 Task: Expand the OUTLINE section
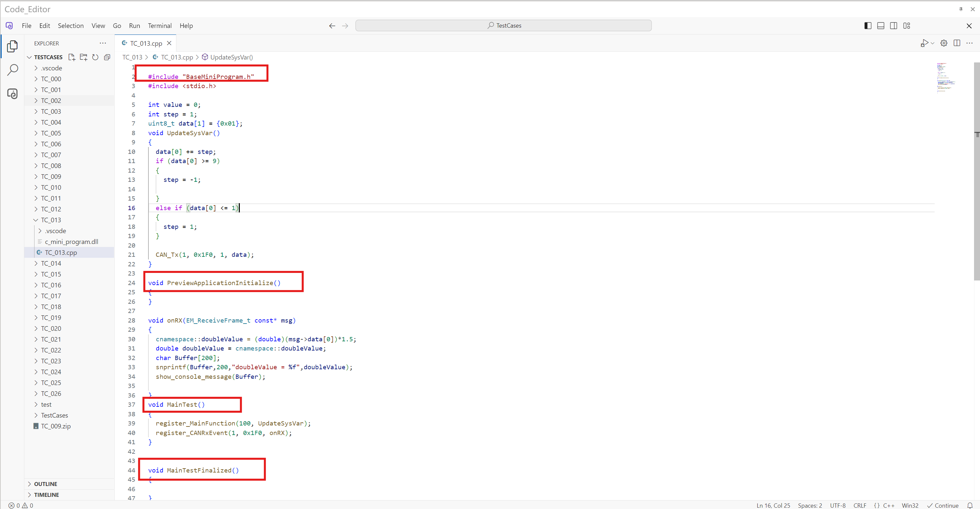(46, 484)
